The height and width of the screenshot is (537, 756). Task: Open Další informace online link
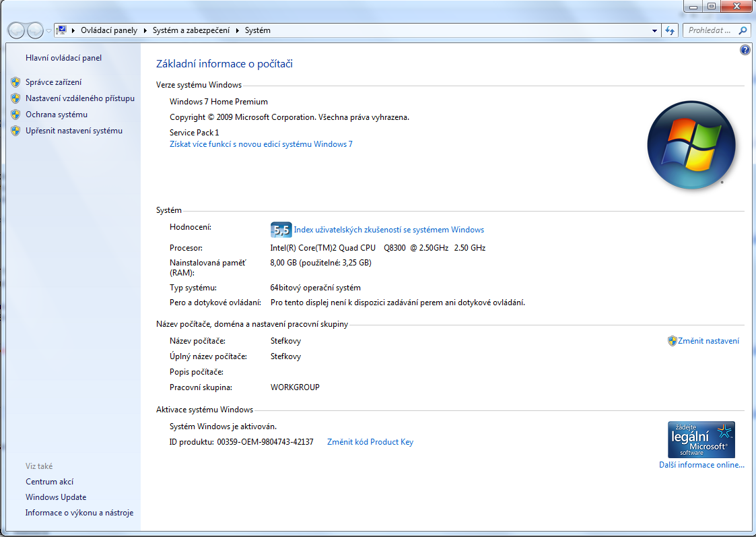coord(701,465)
